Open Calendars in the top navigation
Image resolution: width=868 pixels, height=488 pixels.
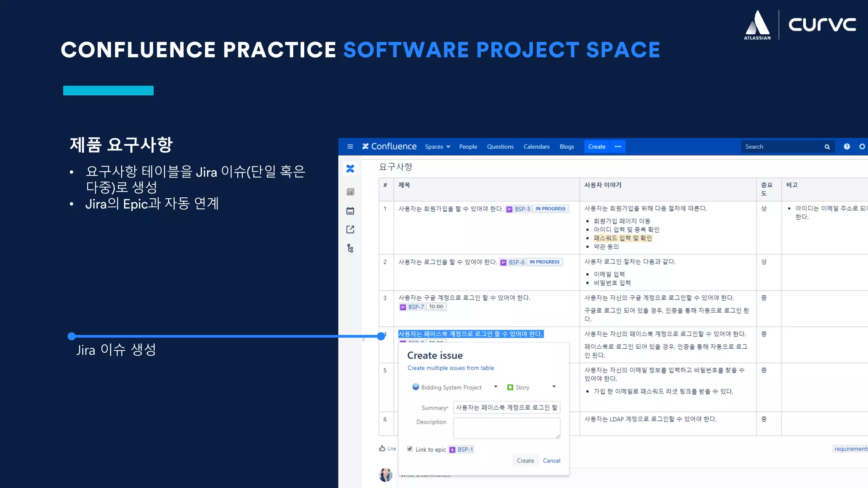click(x=537, y=147)
